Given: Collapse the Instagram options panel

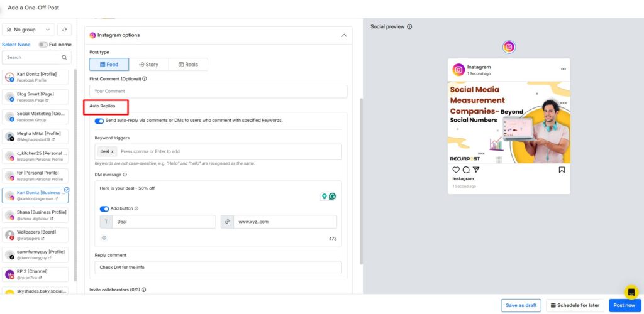Looking at the screenshot, I should tap(344, 35).
